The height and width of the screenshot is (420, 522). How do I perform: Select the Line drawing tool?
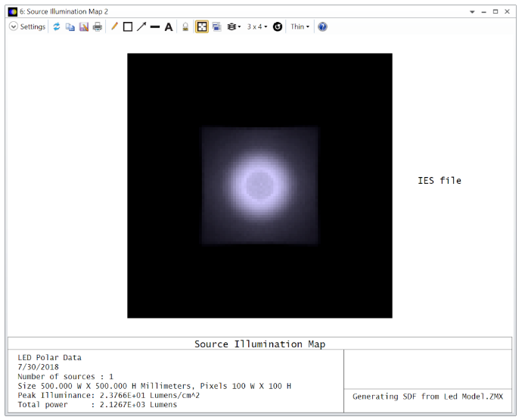click(x=155, y=26)
